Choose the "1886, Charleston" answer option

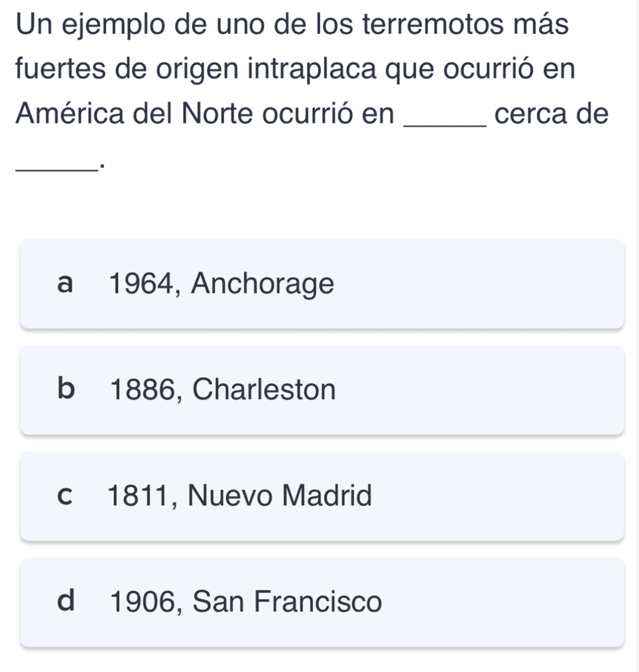321,390
